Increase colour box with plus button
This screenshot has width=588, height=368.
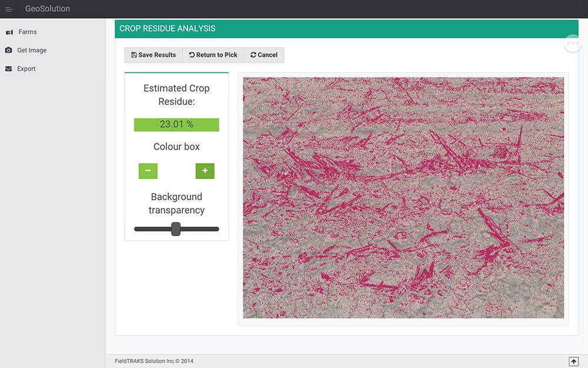[x=205, y=171]
